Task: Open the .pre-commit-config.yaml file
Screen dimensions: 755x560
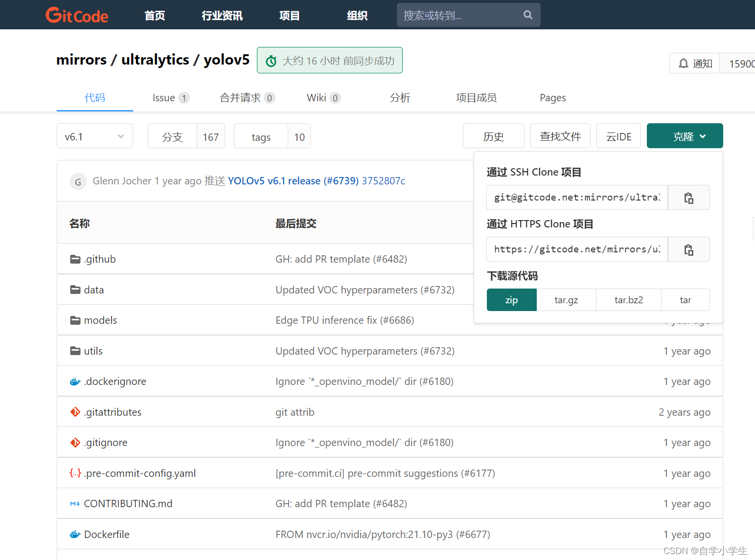Action: [140, 473]
